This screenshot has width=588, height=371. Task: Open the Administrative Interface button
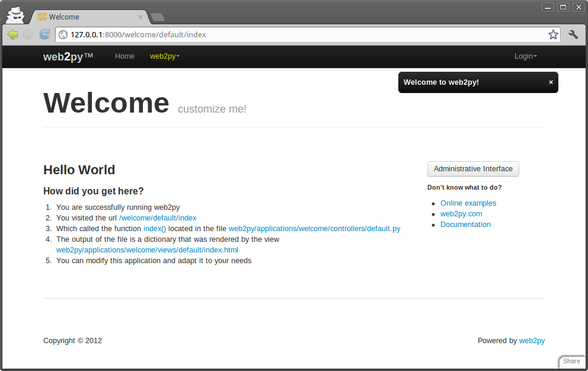tap(473, 169)
